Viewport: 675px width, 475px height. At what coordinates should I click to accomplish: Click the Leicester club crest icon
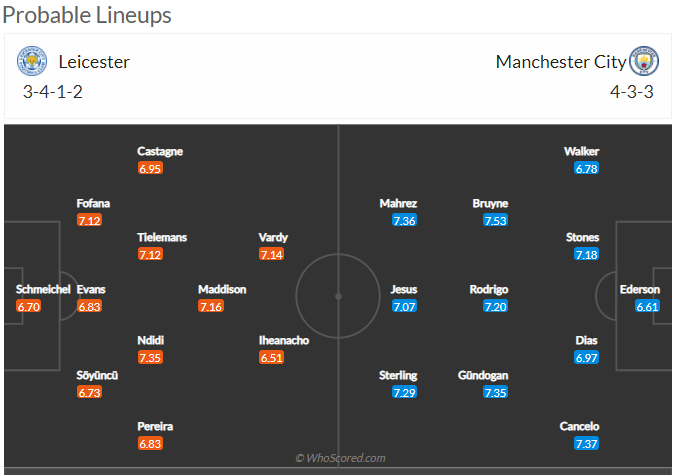tap(32, 61)
